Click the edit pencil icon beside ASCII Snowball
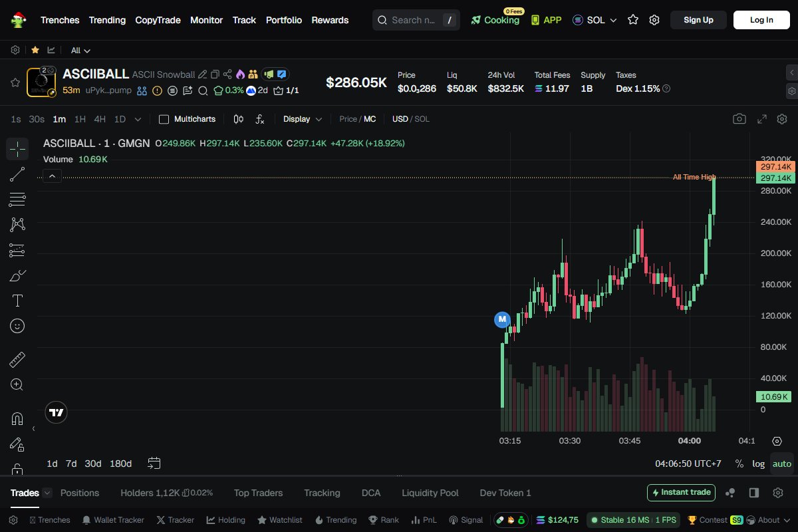Image resolution: width=798 pixels, height=532 pixels. click(x=203, y=74)
